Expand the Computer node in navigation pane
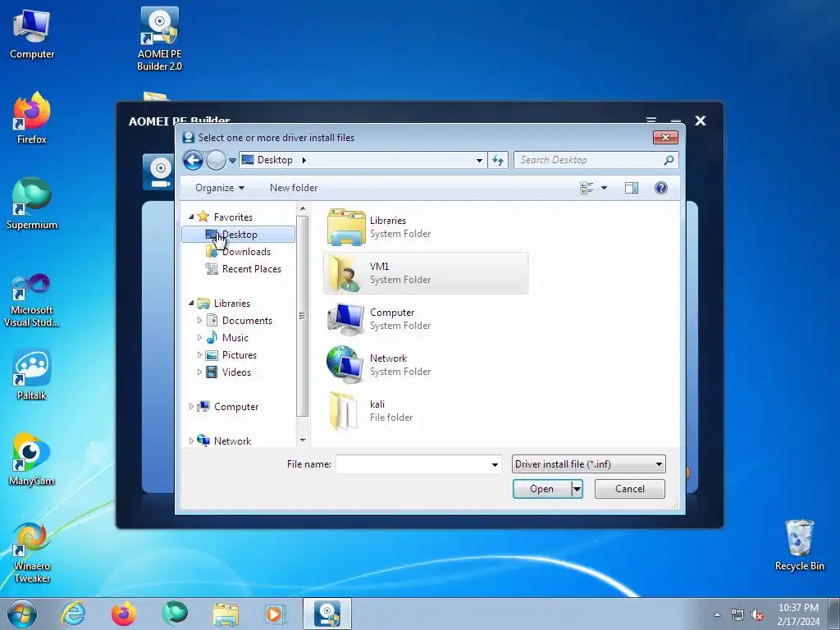This screenshot has width=840, height=630. pyautogui.click(x=191, y=407)
